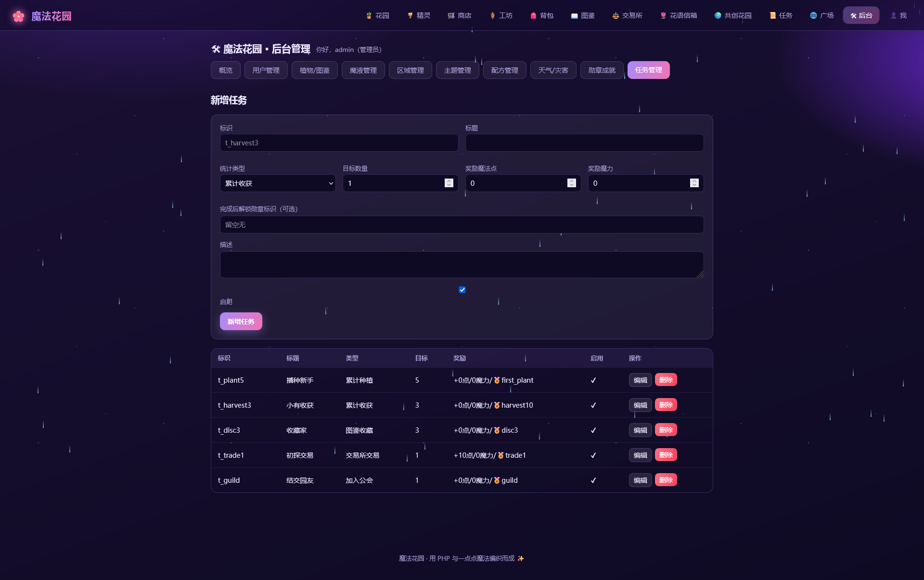Edit the t_disc3 task
This screenshot has width=924, height=580.
(x=641, y=430)
